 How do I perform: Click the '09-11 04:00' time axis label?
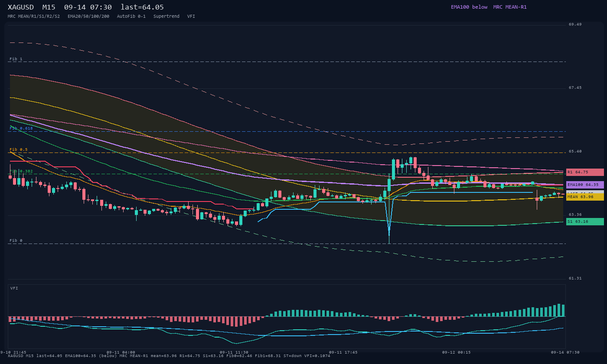pos(121,352)
